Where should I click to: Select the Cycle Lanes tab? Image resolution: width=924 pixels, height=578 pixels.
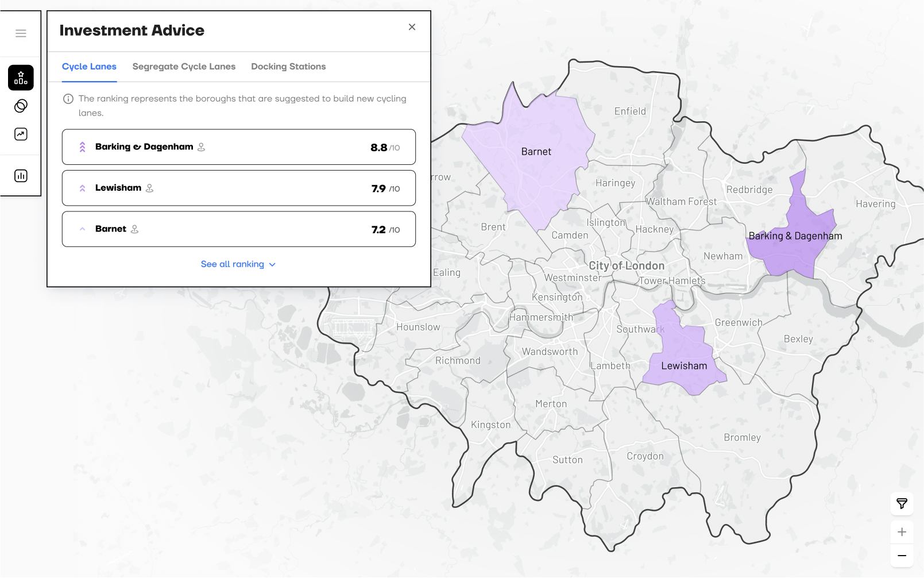(89, 67)
